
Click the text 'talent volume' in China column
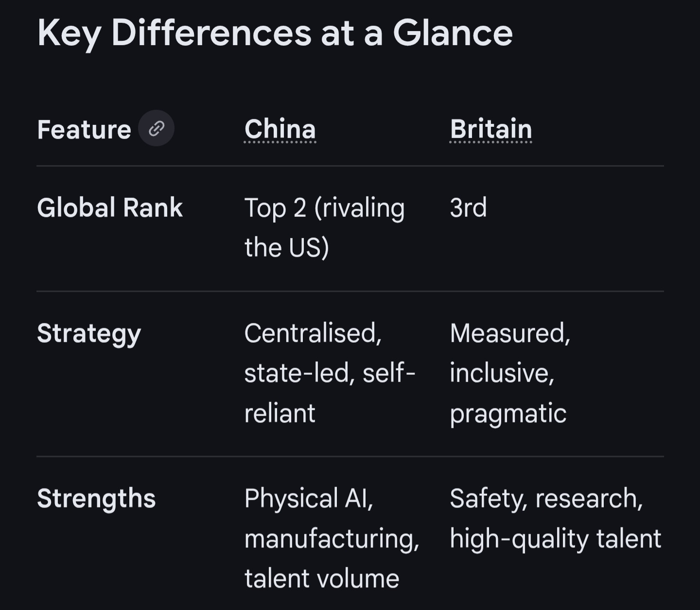pos(322,579)
